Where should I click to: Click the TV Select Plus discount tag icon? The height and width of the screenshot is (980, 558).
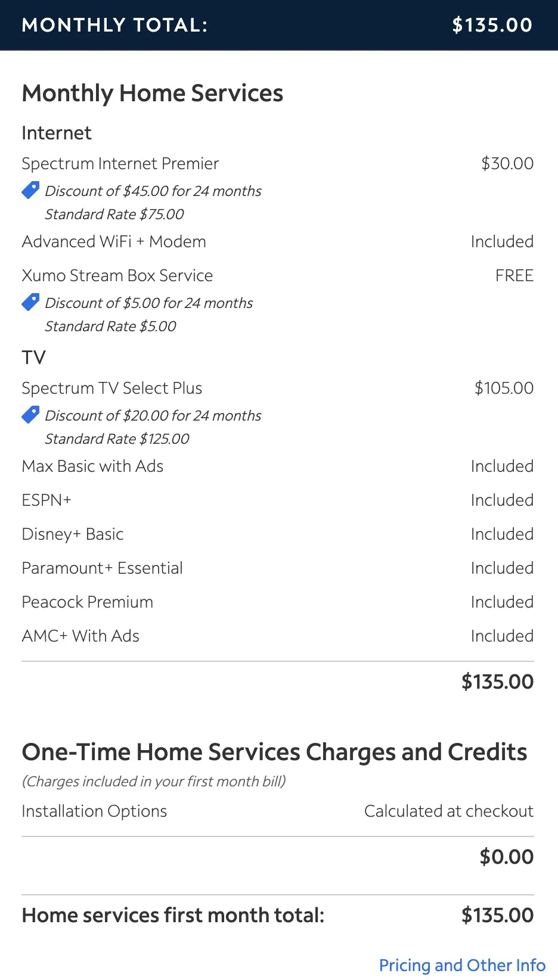tap(30, 415)
